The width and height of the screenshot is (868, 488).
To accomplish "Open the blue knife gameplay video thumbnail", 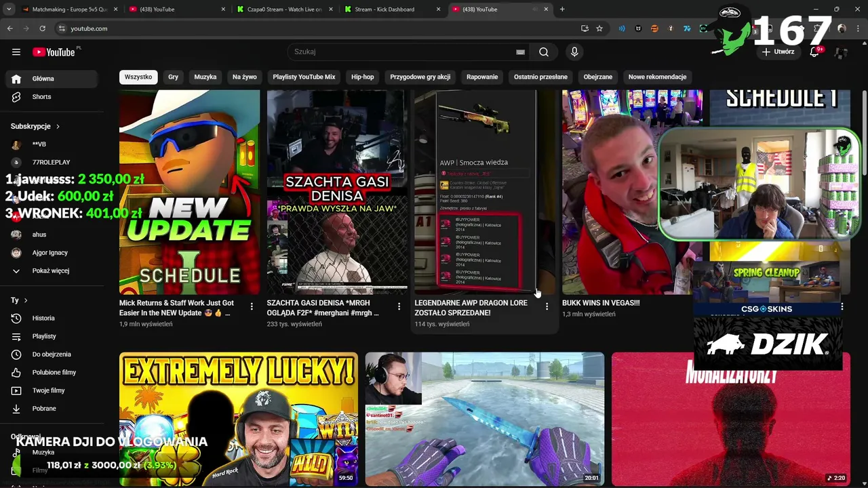I will click(x=485, y=419).
